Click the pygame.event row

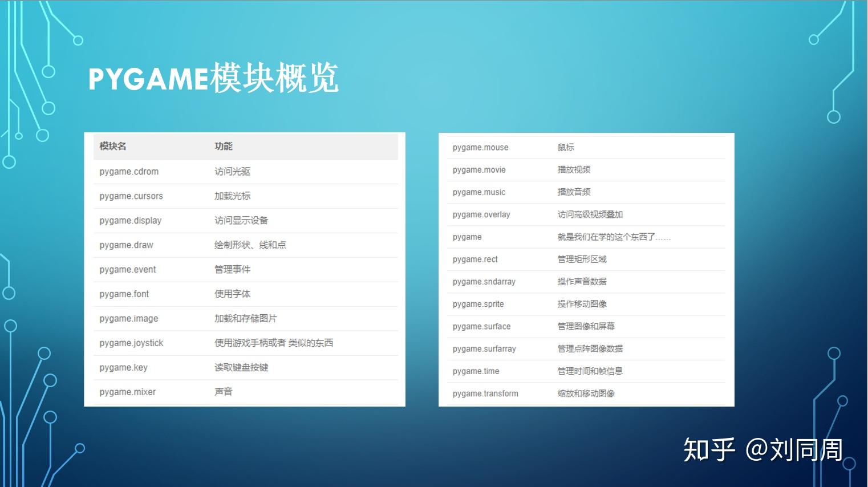(x=127, y=269)
